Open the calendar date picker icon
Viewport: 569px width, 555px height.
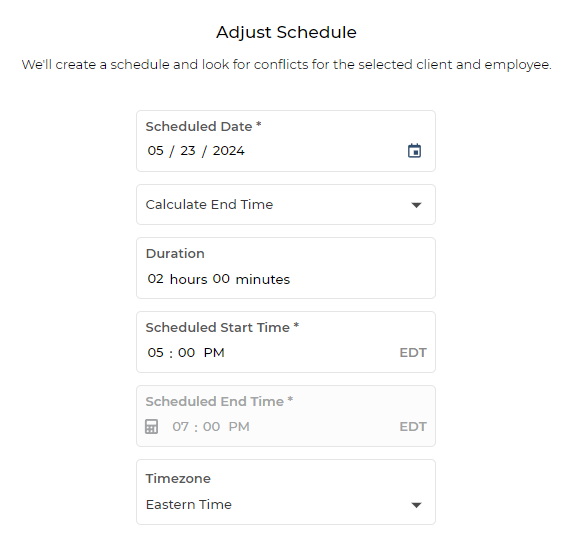414,151
